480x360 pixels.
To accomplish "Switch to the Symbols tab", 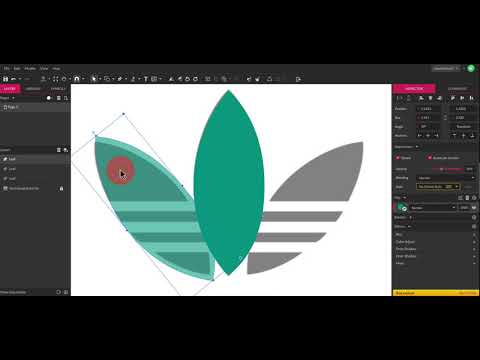I will (x=58, y=89).
